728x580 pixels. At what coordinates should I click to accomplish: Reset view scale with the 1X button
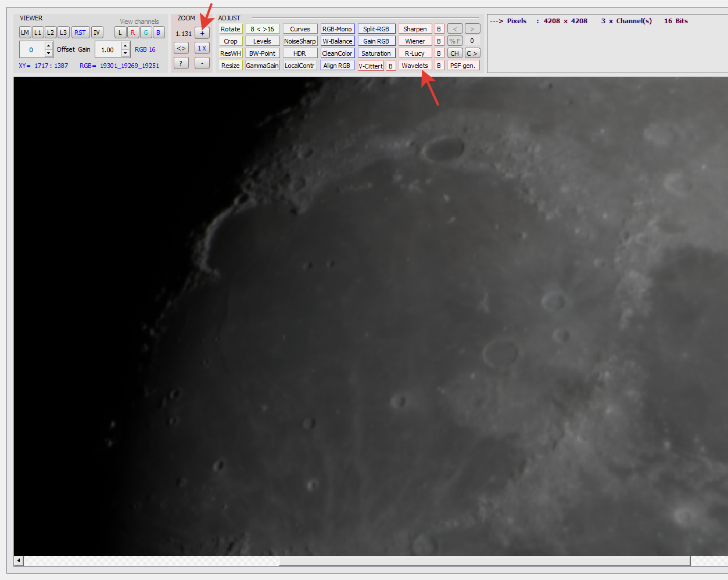click(202, 48)
